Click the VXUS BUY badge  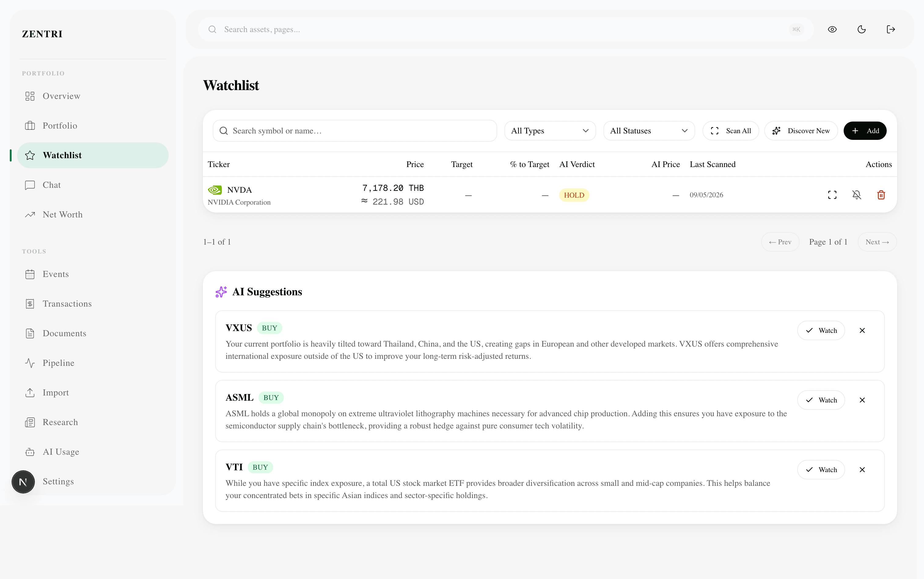[269, 328]
